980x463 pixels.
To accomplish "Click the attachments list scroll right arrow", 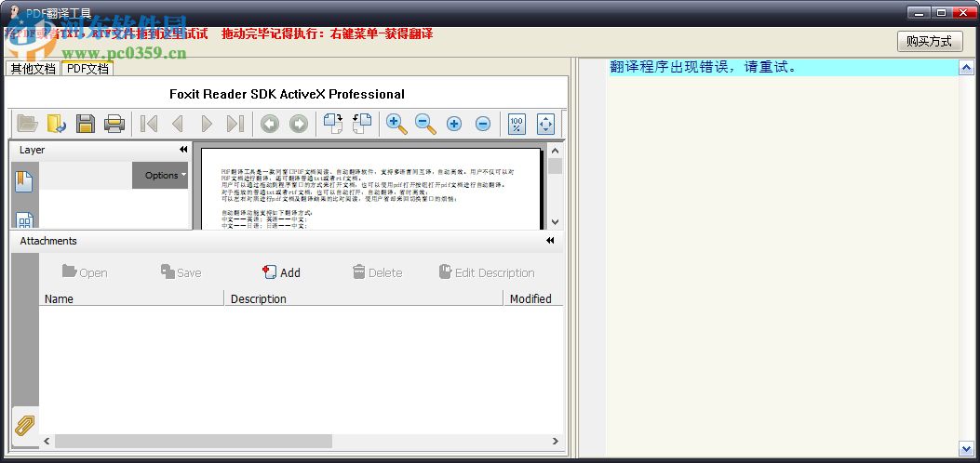I will [556, 442].
